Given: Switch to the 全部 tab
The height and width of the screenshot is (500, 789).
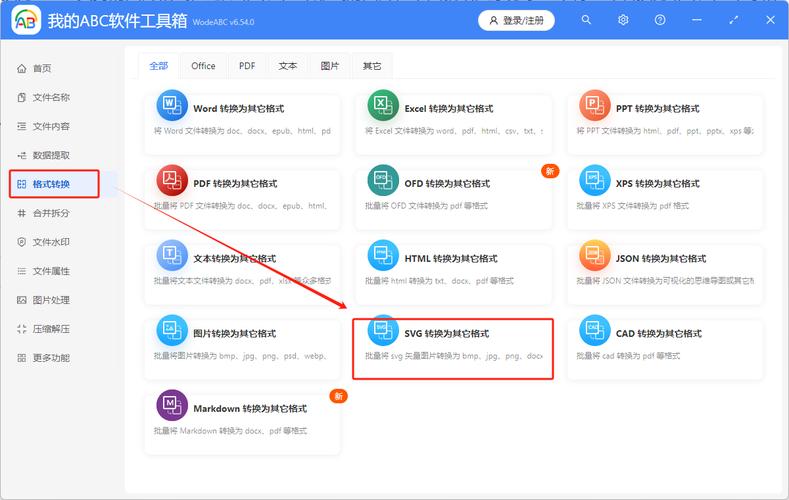Looking at the screenshot, I should pyautogui.click(x=159, y=66).
